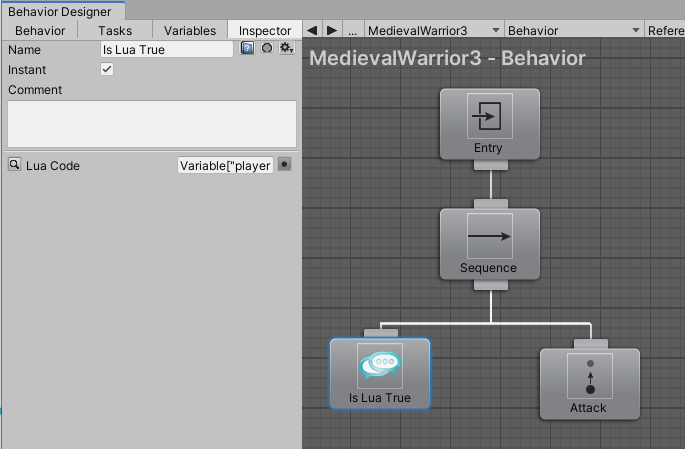This screenshot has height=449, width=685.
Task: Edit the Lua Code field value
Action: pyautogui.click(x=225, y=166)
